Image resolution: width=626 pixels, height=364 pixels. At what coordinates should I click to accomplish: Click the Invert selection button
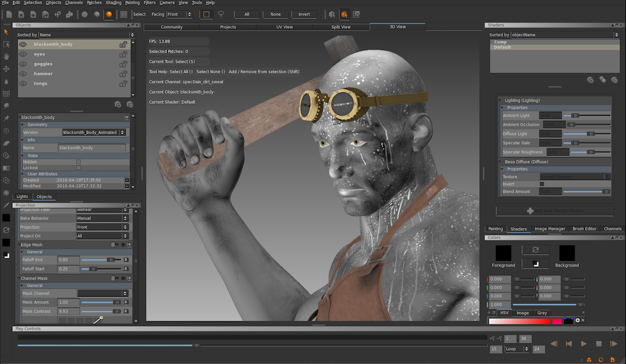pyautogui.click(x=304, y=14)
